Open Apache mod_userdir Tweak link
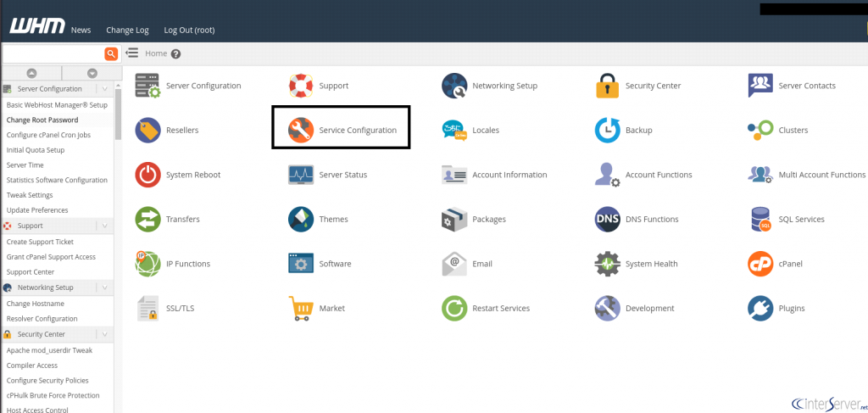868x413 pixels. [49, 350]
